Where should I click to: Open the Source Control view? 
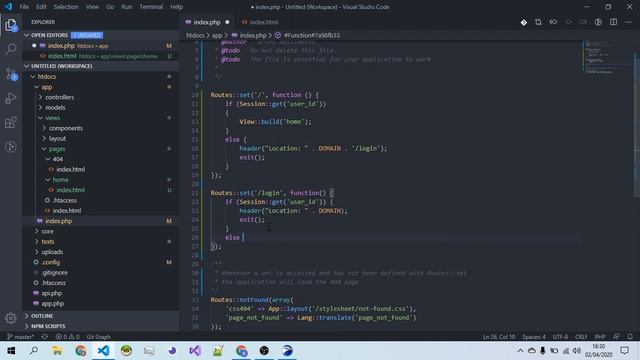[11, 74]
